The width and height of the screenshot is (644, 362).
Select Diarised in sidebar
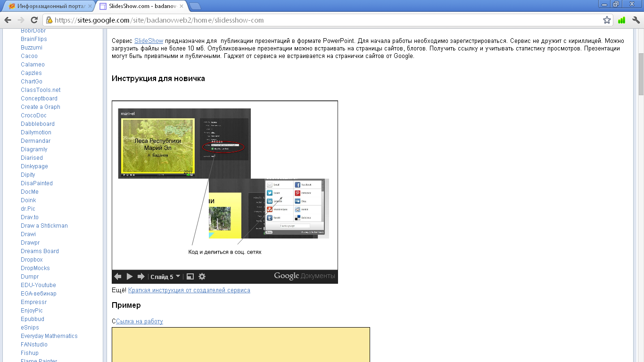pos(32,158)
